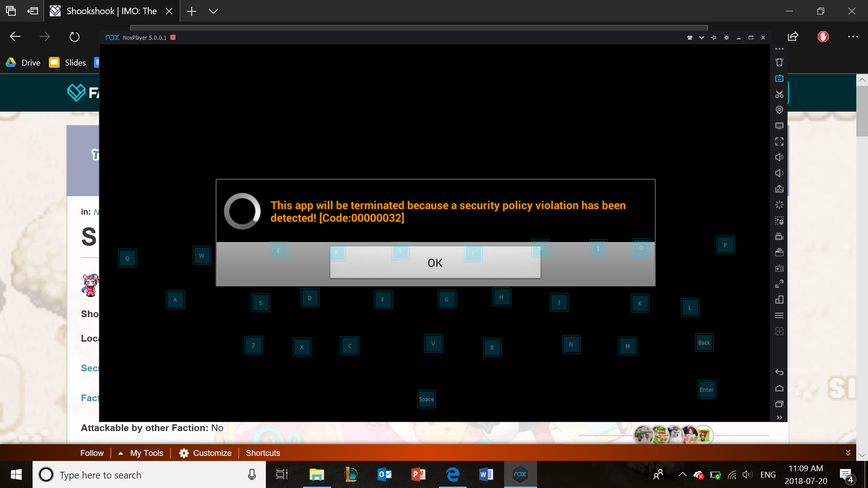This screenshot has height=488, width=868.
Task: Open the My Tools menu
Action: pos(146,453)
